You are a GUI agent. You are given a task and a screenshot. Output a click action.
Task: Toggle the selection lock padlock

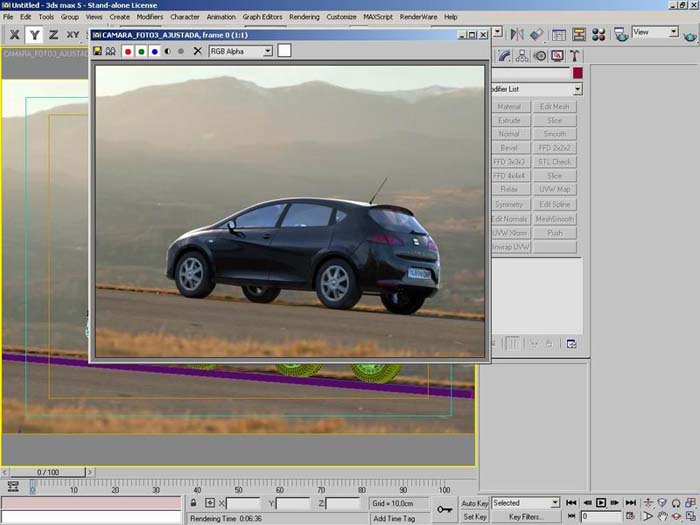[x=193, y=503]
